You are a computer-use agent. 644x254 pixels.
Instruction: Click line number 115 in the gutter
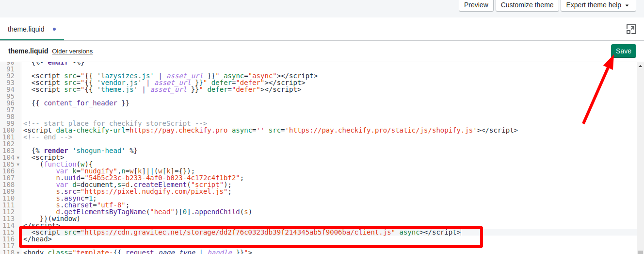pyautogui.click(x=9, y=232)
